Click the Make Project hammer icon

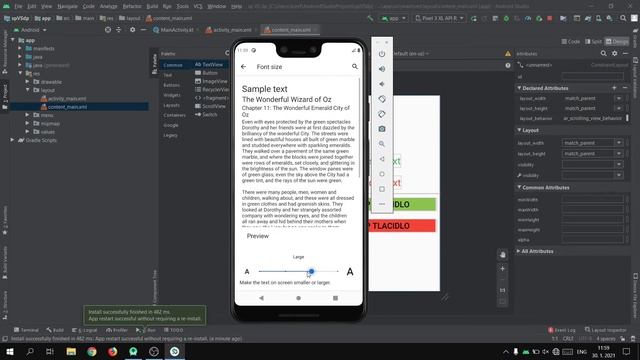[370, 18]
